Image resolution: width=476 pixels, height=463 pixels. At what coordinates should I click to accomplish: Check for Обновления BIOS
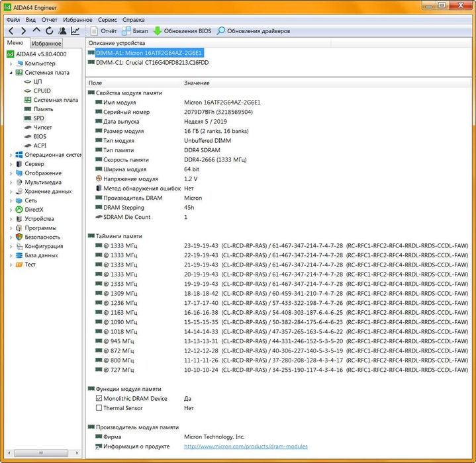(x=182, y=31)
